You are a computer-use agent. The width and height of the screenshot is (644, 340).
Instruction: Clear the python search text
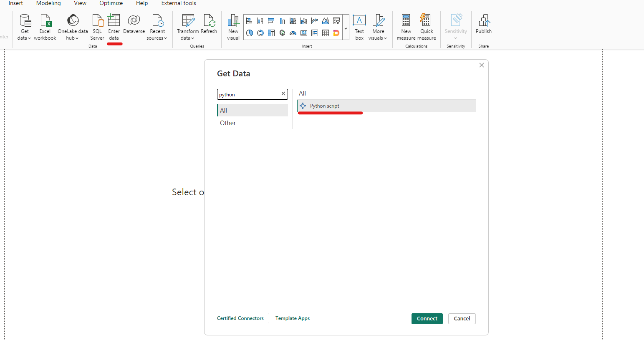tap(283, 94)
